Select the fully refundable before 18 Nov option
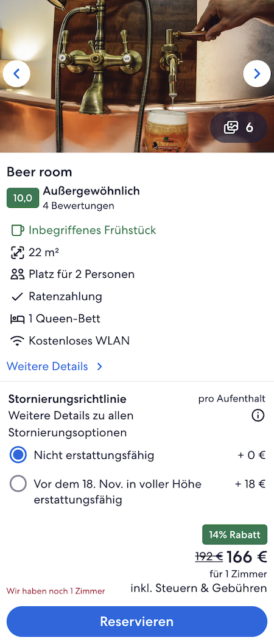The image size is (274, 644). tap(137, 492)
